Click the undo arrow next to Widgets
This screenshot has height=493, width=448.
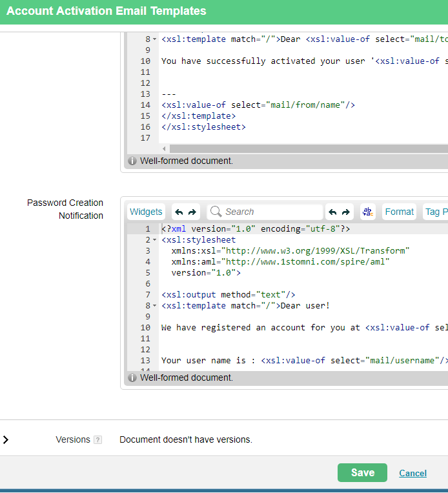coord(179,212)
